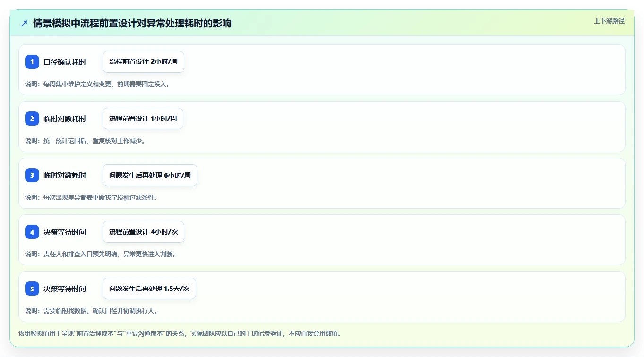Viewport: 644px width, 357px height.
Task: Click the 流程前置设计 4小时/次 chip
Action: (x=143, y=232)
